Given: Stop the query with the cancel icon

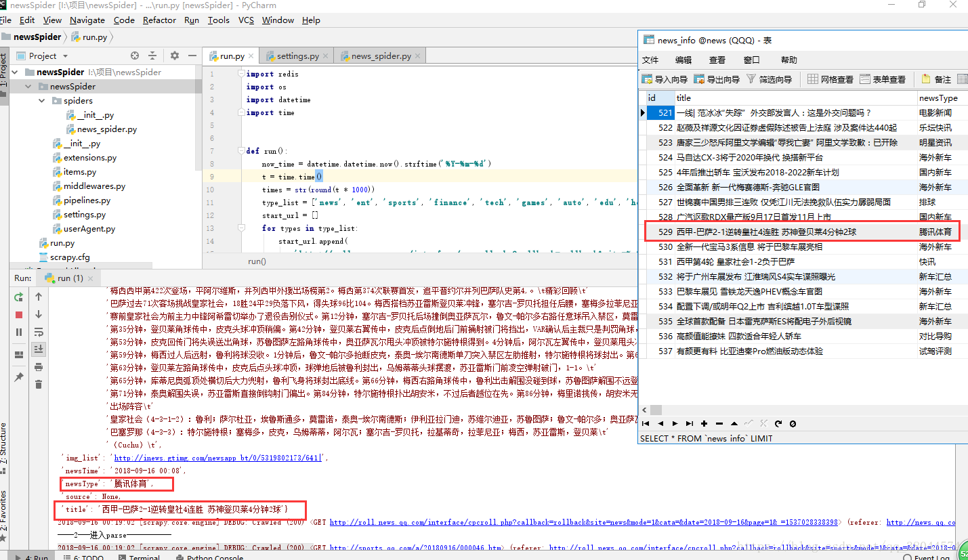Looking at the screenshot, I should (x=793, y=423).
